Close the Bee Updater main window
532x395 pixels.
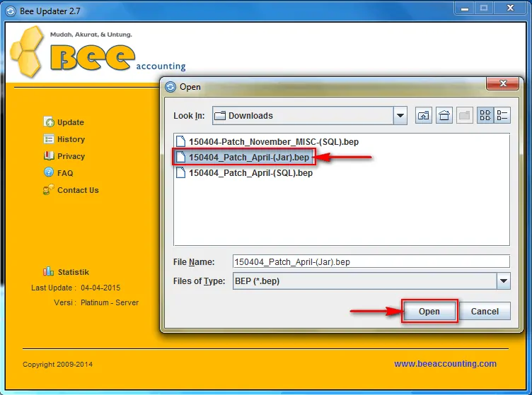pos(510,8)
